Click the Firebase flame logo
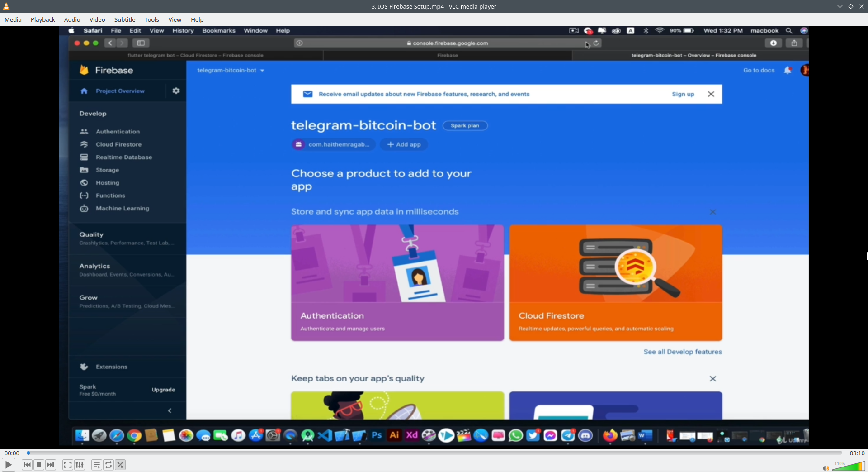 84,70
